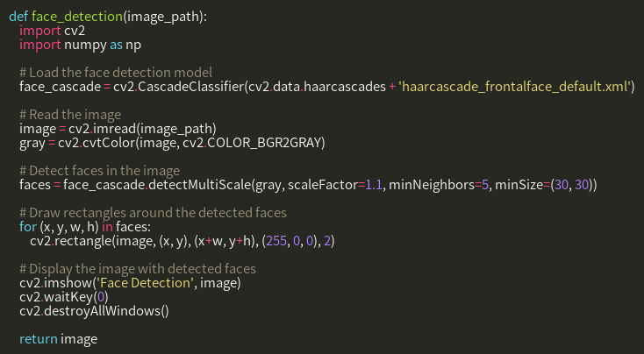Image resolution: width=644 pixels, height=354 pixels.
Task: Click 'import numpy as np' line
Action: [80, 45]
